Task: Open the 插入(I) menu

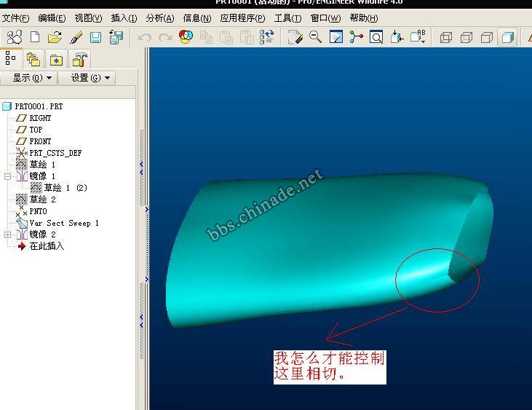Action: (x=124, y=18)
